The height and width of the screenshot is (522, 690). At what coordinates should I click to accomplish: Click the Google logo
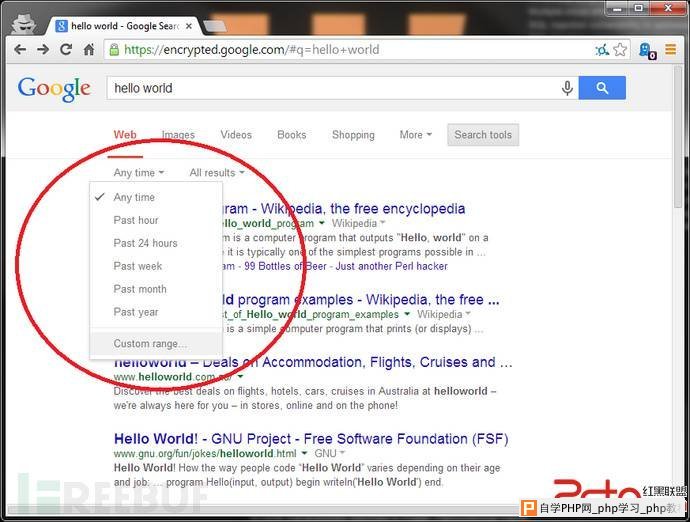click(54, 89)
